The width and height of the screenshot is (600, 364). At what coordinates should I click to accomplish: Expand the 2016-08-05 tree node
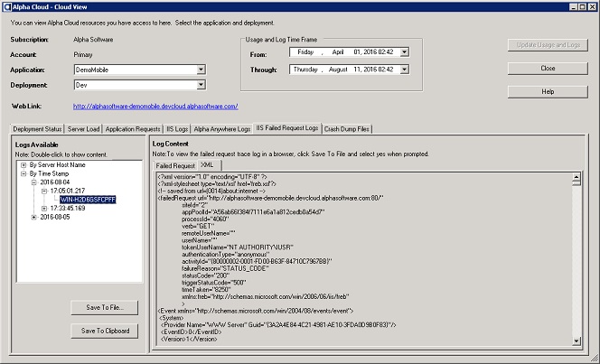point(34,217)
